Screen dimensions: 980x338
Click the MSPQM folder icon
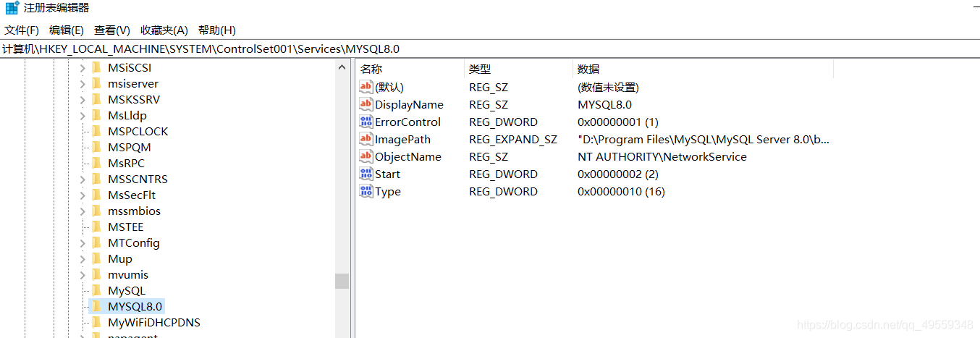(96, 148)
